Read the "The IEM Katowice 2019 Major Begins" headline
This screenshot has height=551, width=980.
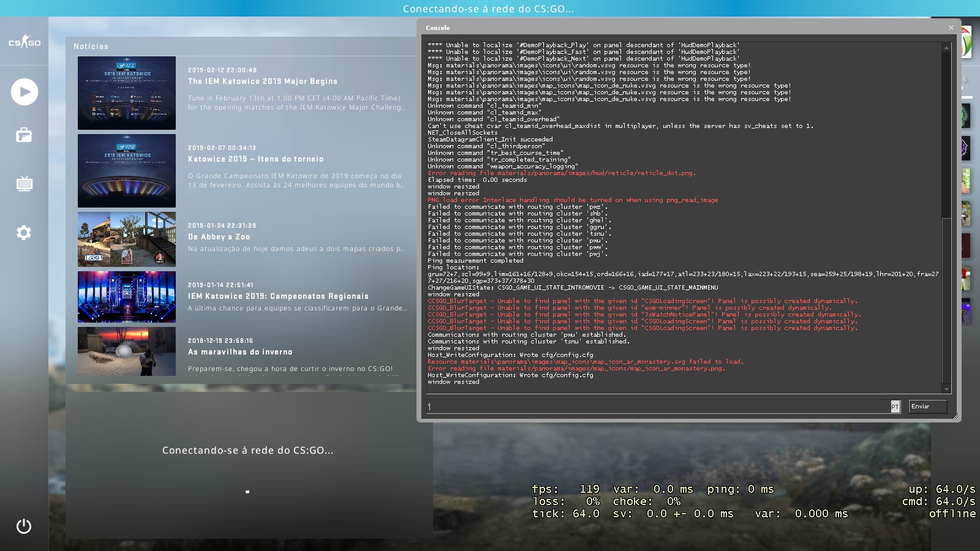263,81
